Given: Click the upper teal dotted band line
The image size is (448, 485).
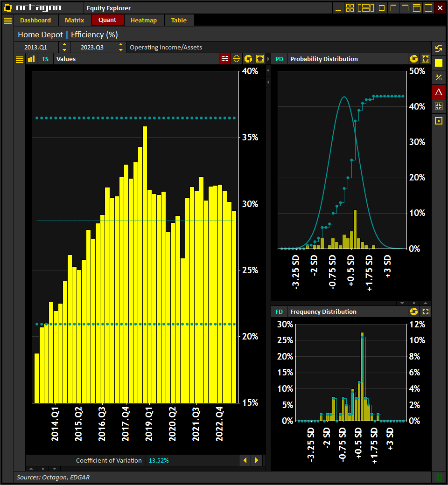Looking at the screenshot, I should (x=136, y=118).
